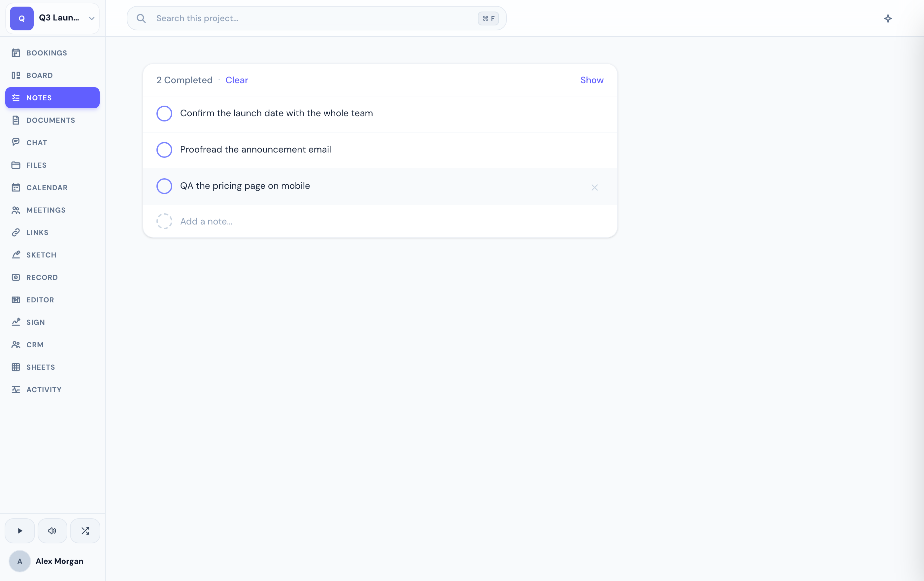Click the 'Q3 Laun...' project name
This screenshot has height=581, width=924.
click(59, 17)
